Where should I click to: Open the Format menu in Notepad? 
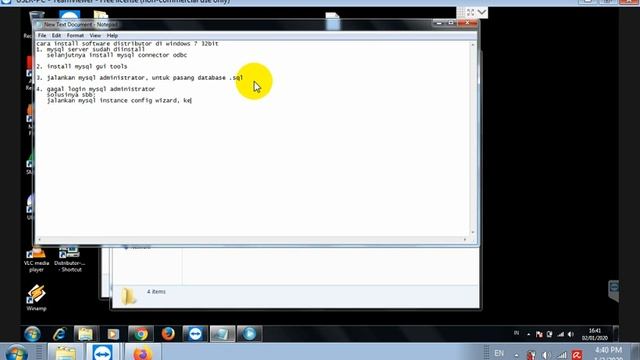coord(75,36)
